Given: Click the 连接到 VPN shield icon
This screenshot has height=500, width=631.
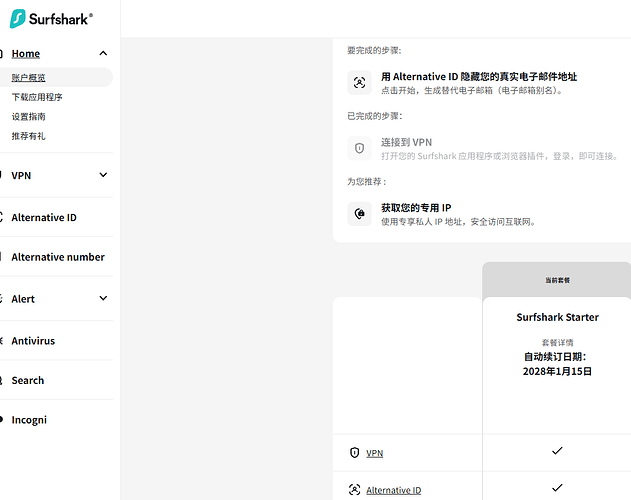Looking at the screenshot, I should [359, 148].
